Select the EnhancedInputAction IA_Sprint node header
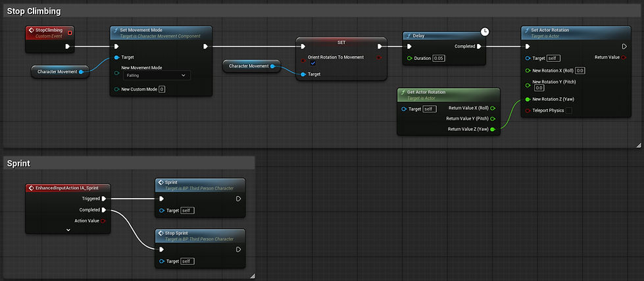644x281 pixels. pos(68,188)
